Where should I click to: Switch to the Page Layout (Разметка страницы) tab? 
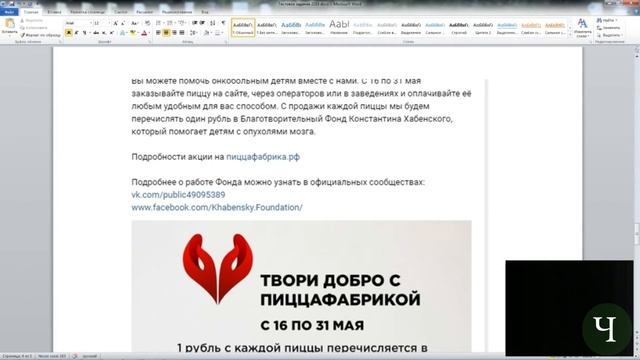87,12
